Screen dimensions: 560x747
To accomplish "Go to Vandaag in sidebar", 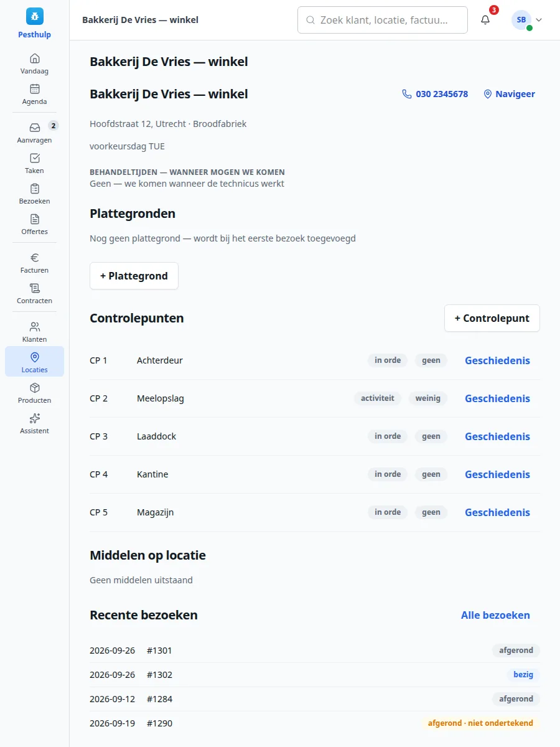I will tap(34, 63).
